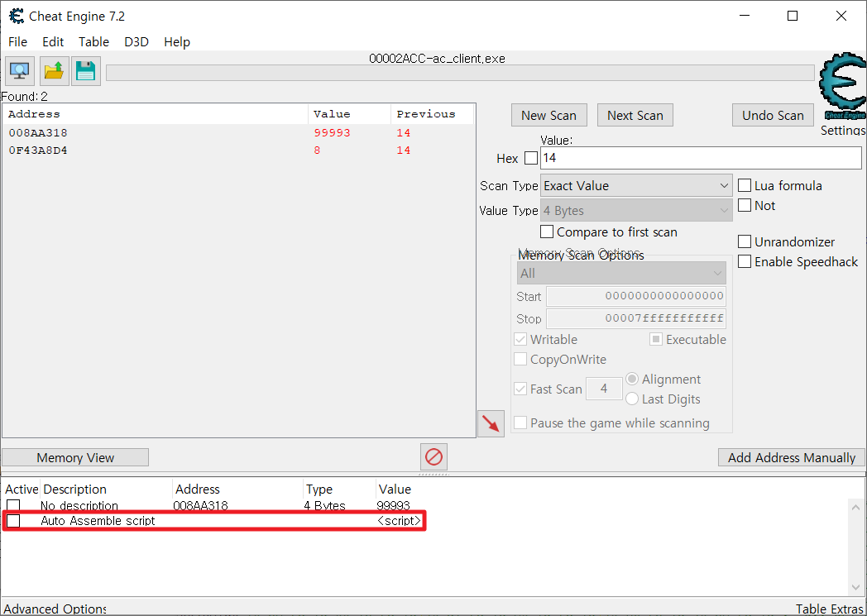Click the <script> value cell
Screen dimensions: 867x616
[400, 520]
